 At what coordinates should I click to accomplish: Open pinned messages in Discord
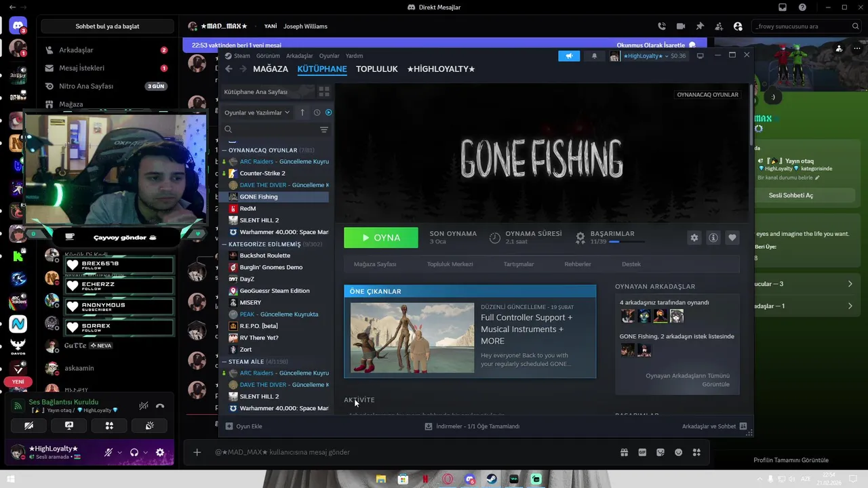coord(700,26)
